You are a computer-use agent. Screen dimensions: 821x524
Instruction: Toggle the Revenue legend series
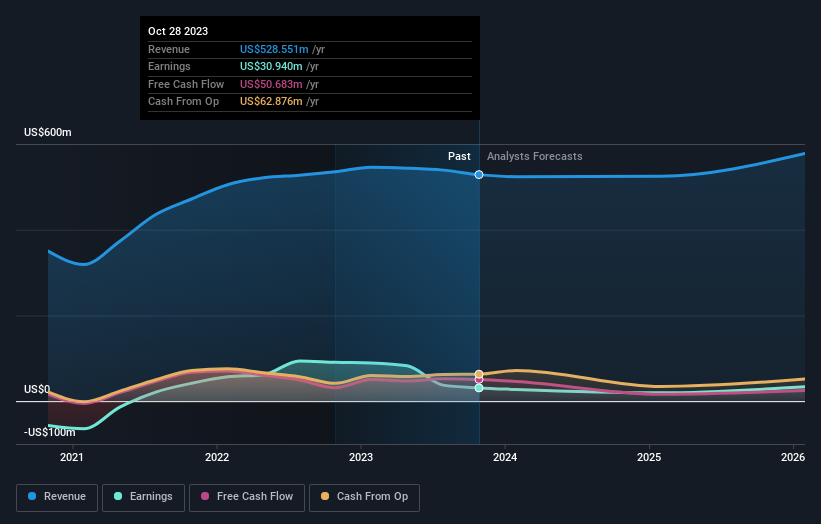point(57,497)
